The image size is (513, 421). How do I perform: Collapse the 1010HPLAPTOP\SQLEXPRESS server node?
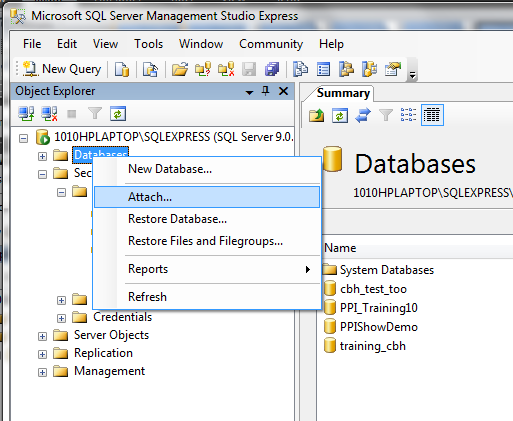23,138
